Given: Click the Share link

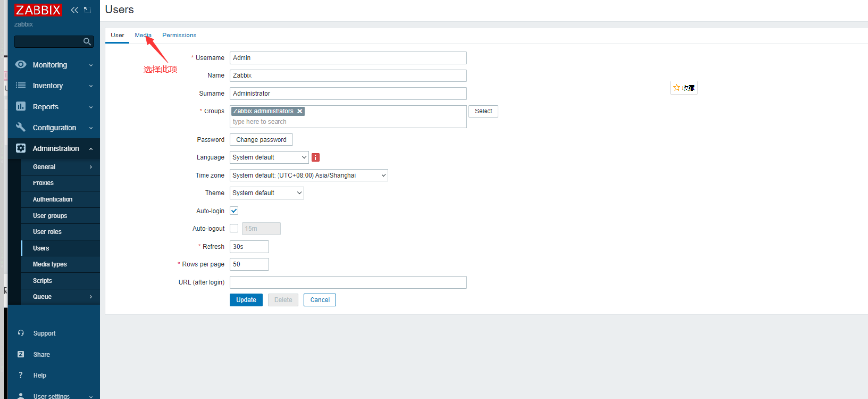Looking at the screenshot, I should coord(41,354).
